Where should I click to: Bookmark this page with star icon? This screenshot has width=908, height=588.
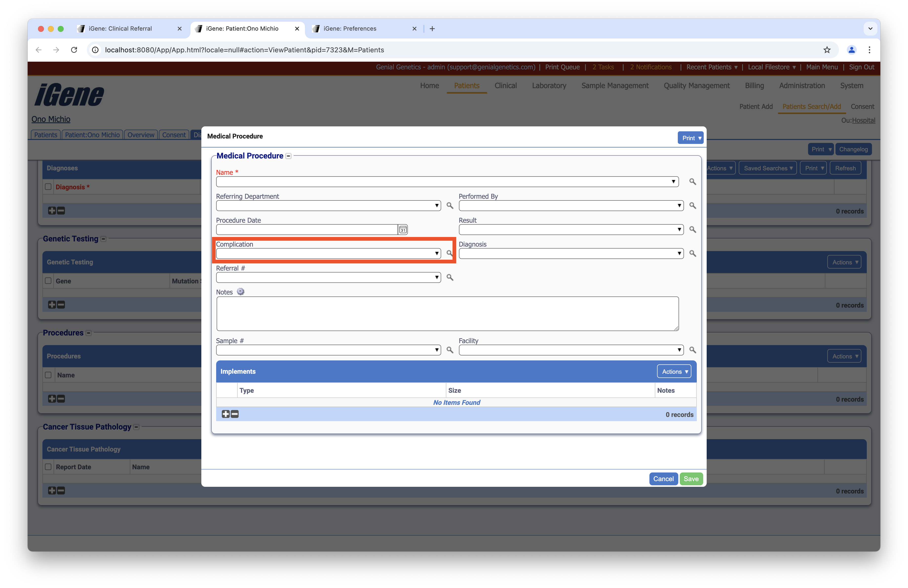click(x=827, y=50)
